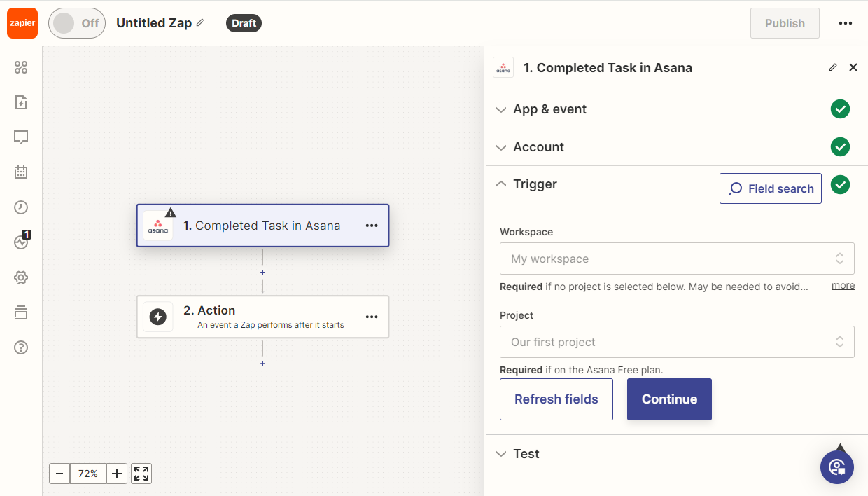
Task: Open the Project dropdown
Action: tap(676, 342)
